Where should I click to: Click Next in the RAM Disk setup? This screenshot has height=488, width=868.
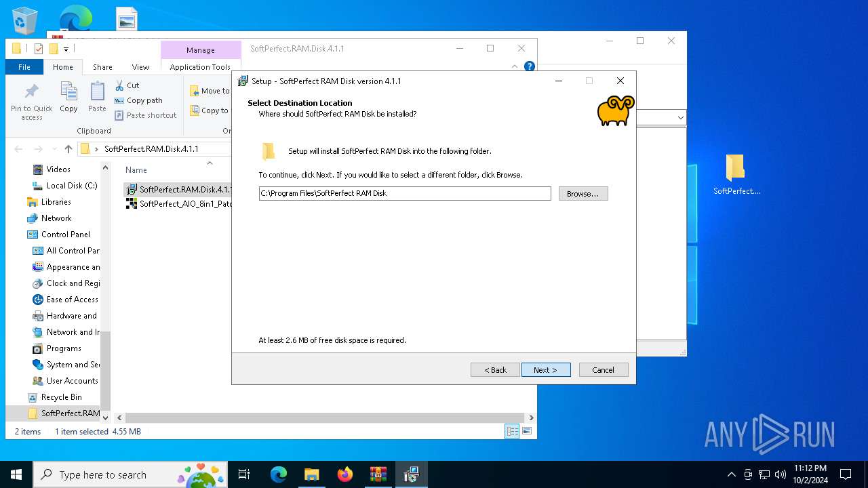click(x=546, y=370)
